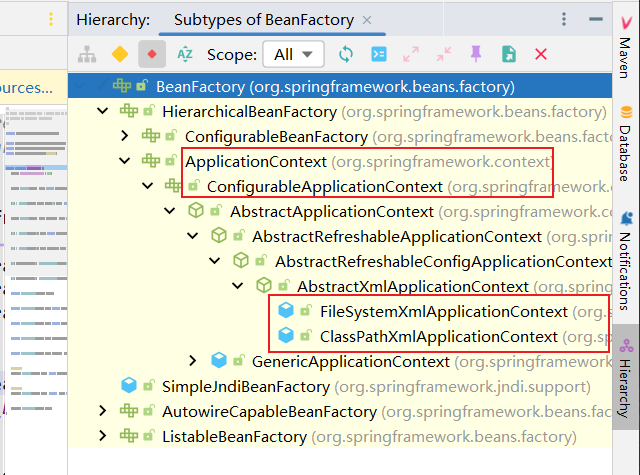Collapse the AbstractRefreshableConfigApplicationContext node
This screenshot has width=640, height=475.
tap(215, 261)
